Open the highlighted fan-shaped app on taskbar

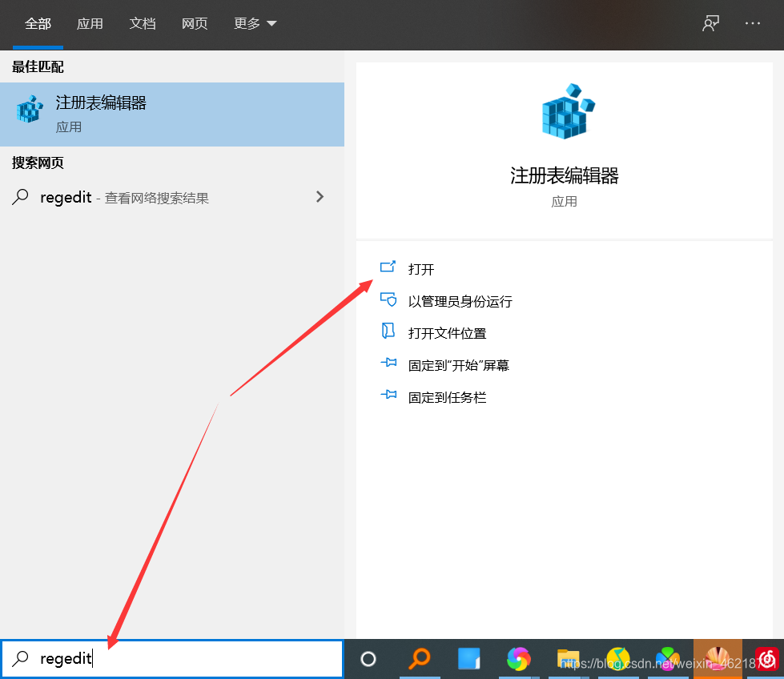[718, 658]
